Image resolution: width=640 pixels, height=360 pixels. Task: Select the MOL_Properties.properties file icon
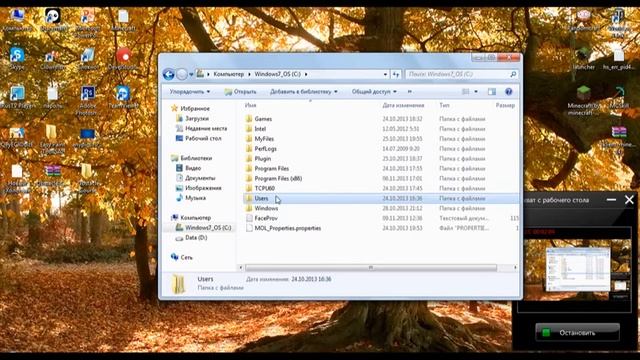point(249,228)
